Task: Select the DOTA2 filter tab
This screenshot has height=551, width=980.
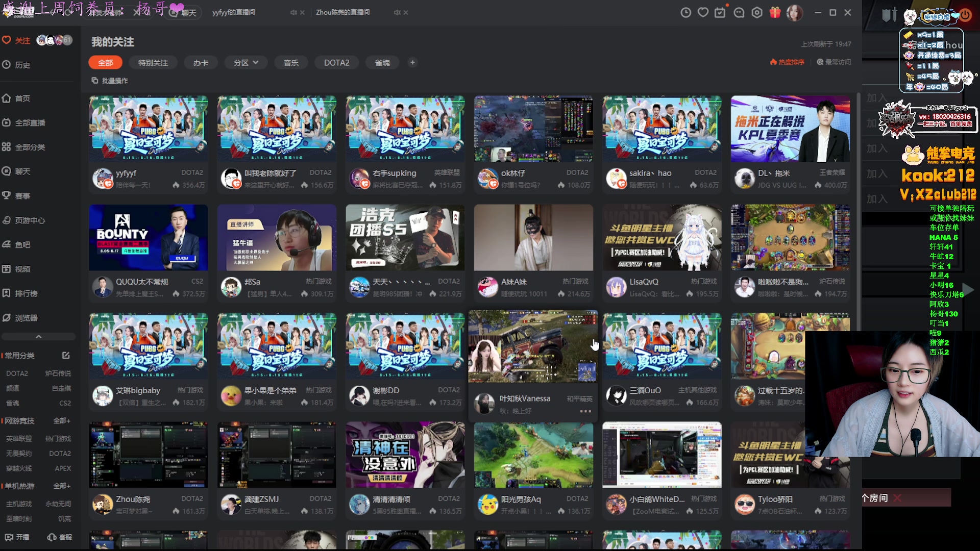Action: coord(337,63)
